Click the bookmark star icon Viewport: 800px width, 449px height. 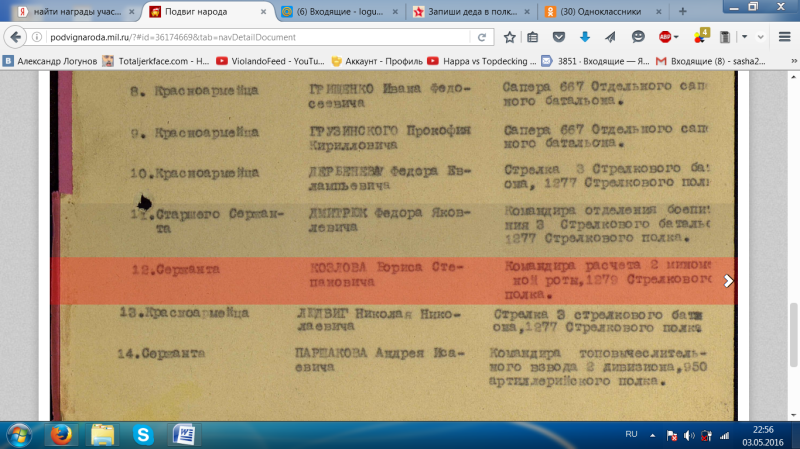[509, 37]
